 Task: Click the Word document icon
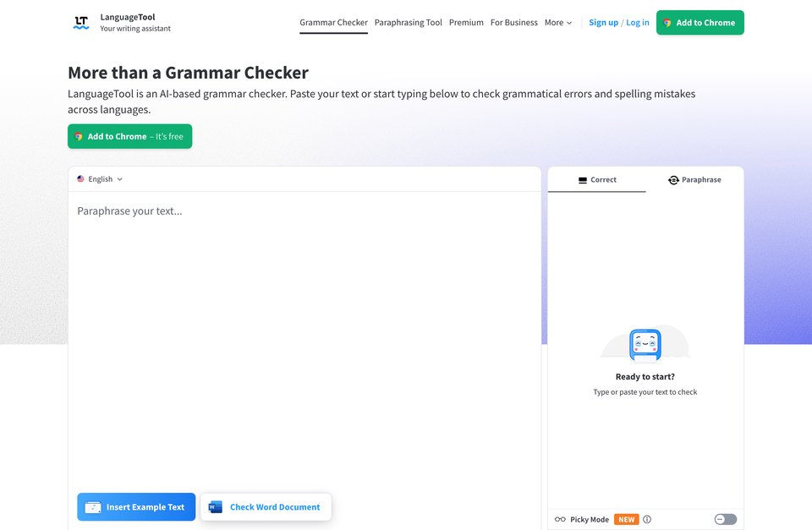click(x=215, y=506)
